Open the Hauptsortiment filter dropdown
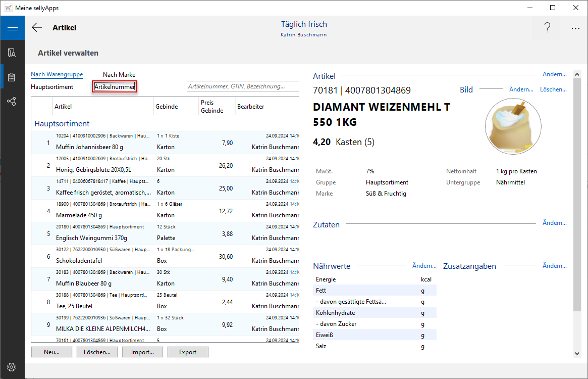 click(x=52, y=87)
